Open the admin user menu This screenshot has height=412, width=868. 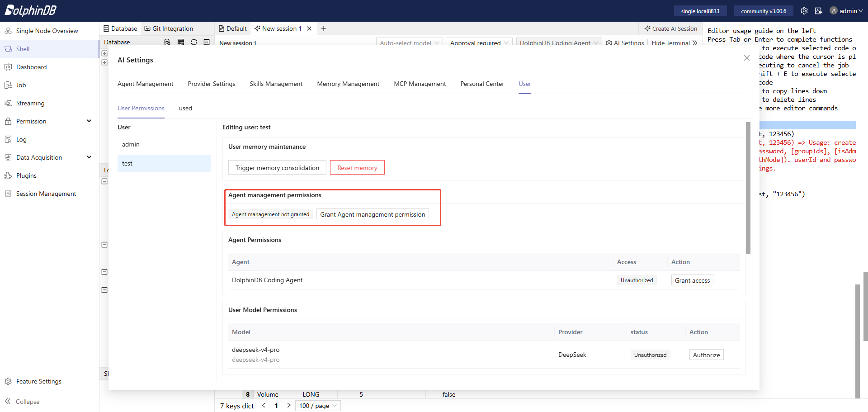(x=846, y=11)
